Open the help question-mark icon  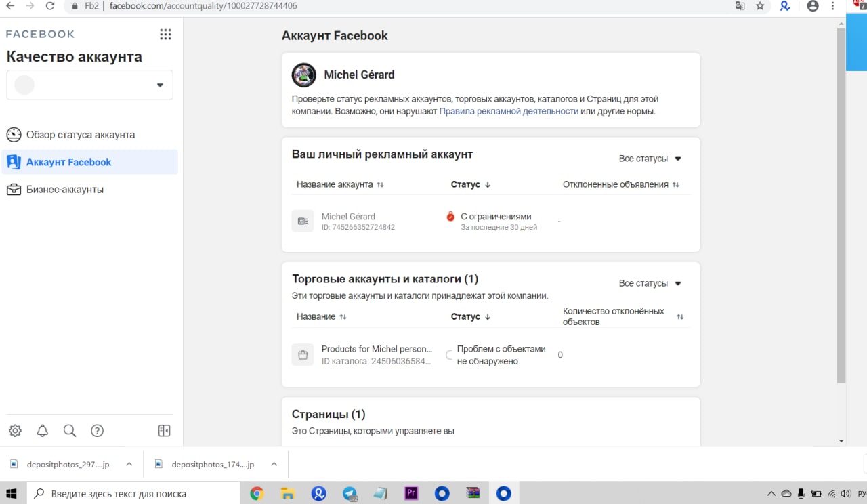[97, 431]
